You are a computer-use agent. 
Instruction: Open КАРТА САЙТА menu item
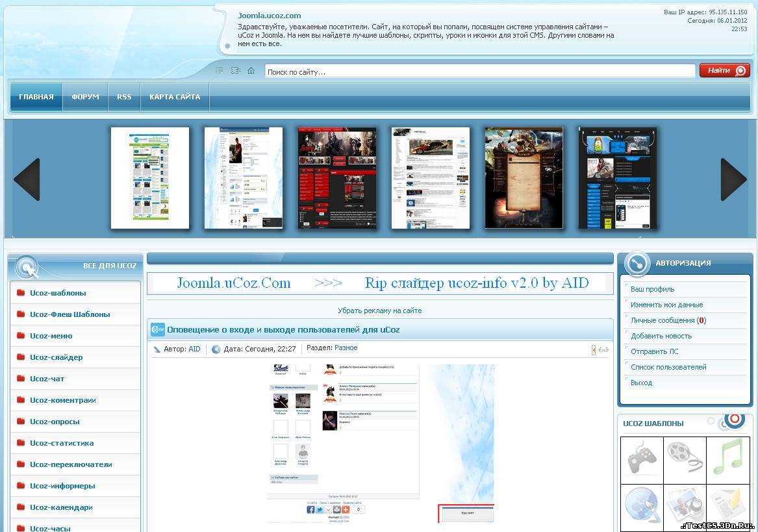pos(175,97)
